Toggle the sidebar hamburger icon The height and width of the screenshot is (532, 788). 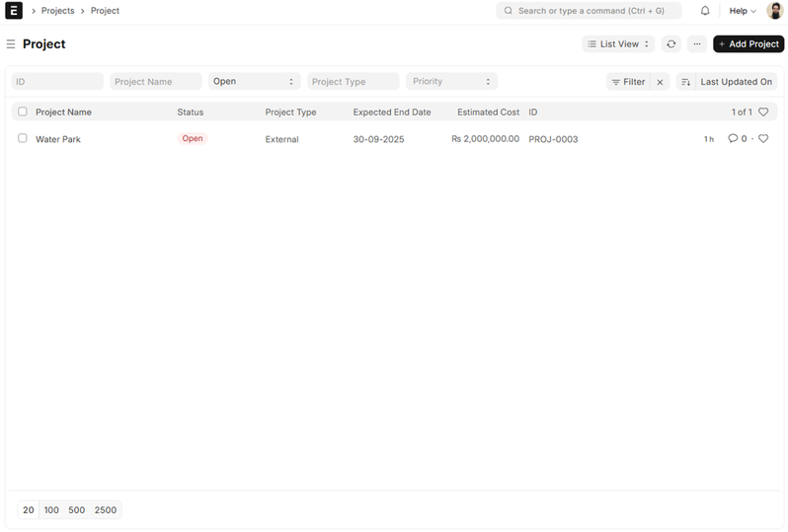(11, 44)
